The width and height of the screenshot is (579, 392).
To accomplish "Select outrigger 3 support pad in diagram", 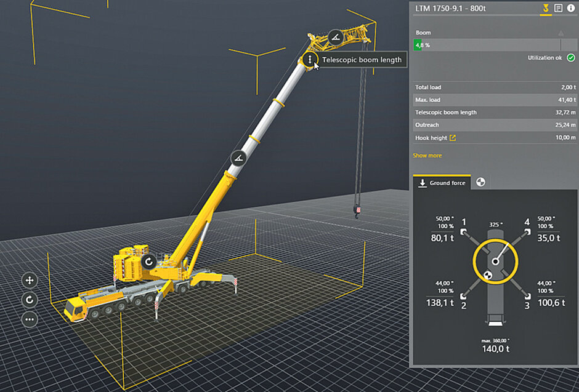I will 528,296.
